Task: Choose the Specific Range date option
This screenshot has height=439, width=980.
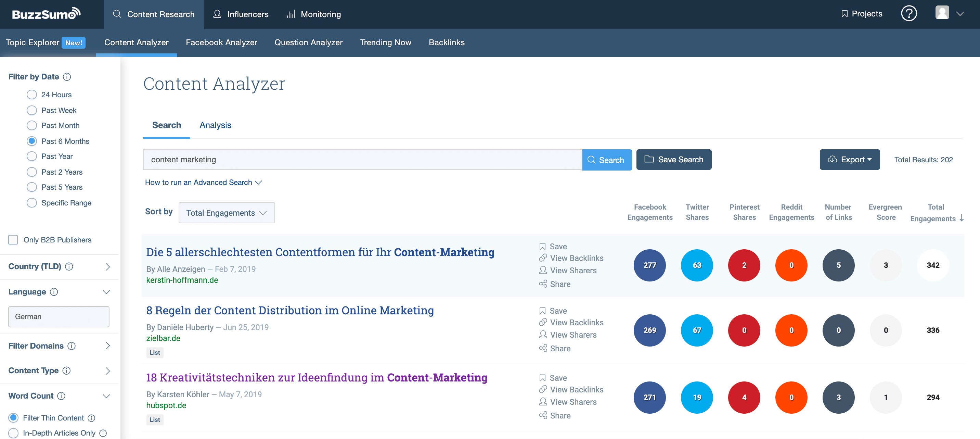Action: [x=32, y=203]
